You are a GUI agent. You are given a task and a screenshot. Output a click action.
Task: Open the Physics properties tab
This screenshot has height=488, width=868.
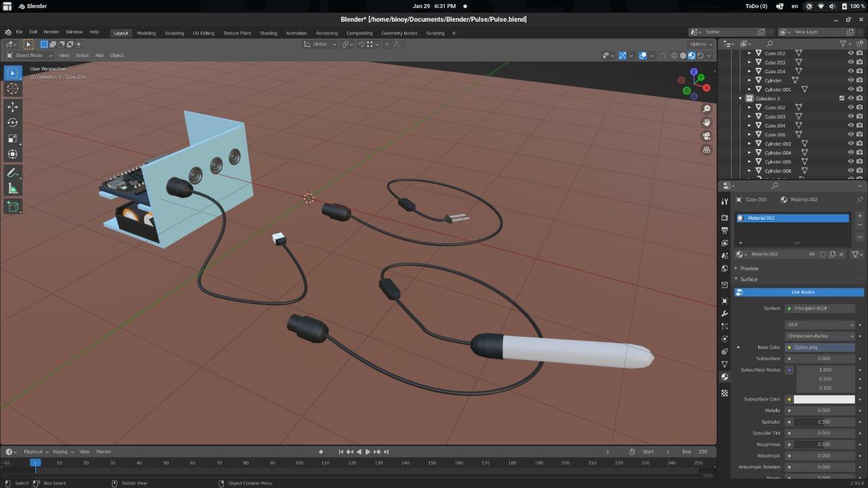724,339
